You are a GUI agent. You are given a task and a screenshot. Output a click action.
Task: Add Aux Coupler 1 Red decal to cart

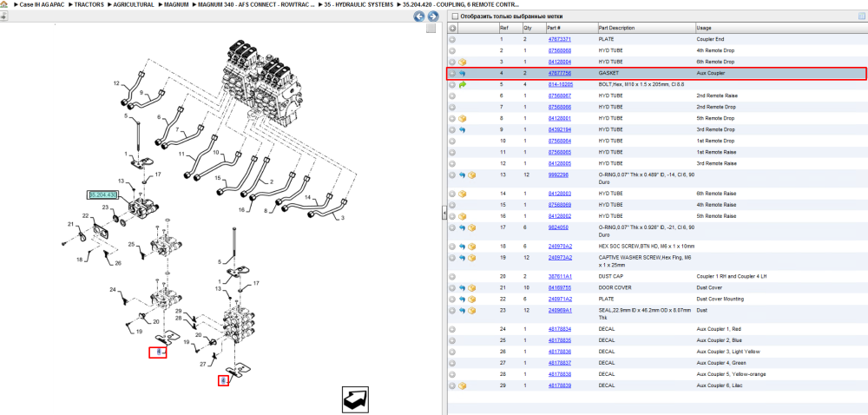tap(452, 329)
